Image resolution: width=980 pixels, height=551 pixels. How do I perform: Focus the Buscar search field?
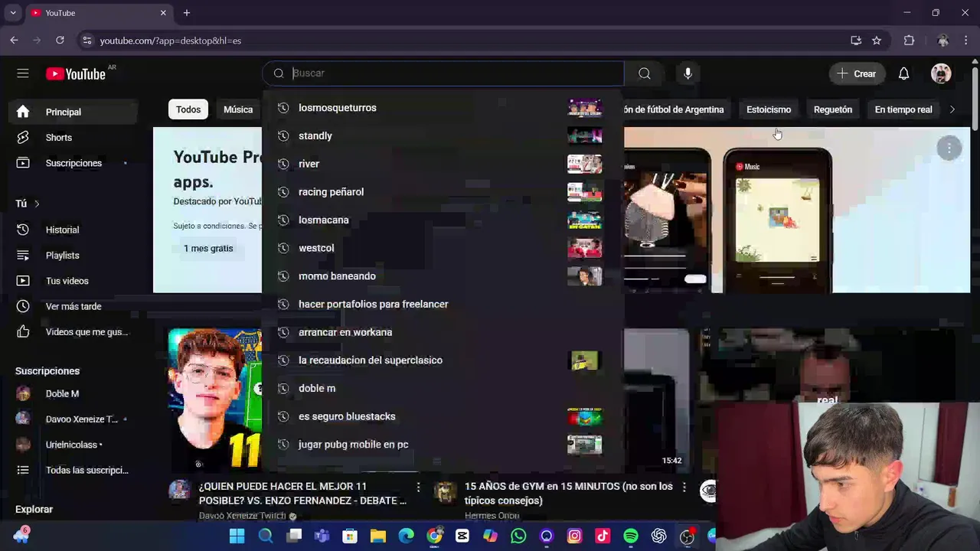click(x=443, y=73)
